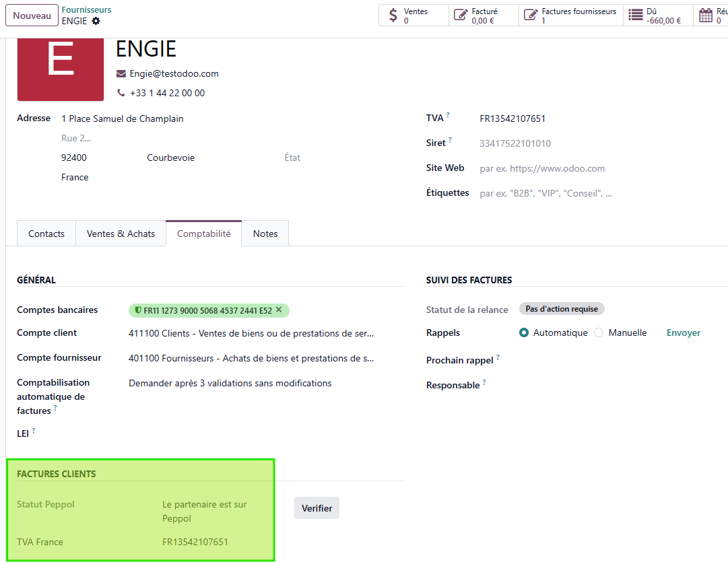This screenshot has height=562, width=728.
Task: Click the shield icon on bank account tag
Action: [138, 310]
